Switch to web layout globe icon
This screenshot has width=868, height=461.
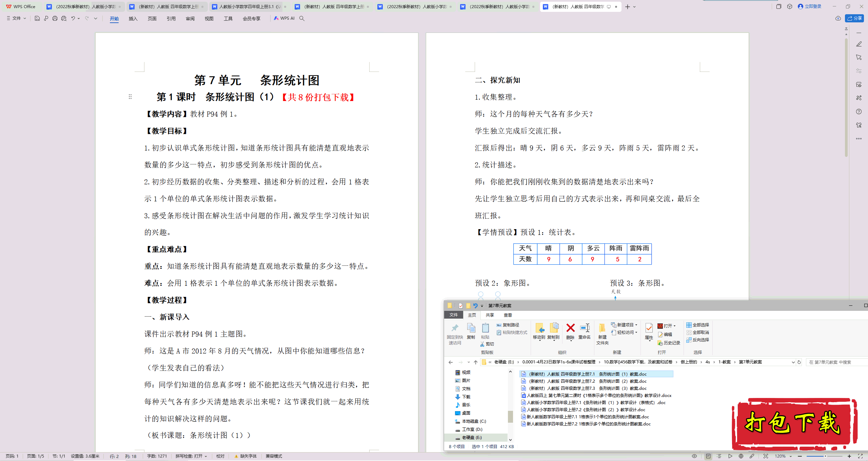741,456
